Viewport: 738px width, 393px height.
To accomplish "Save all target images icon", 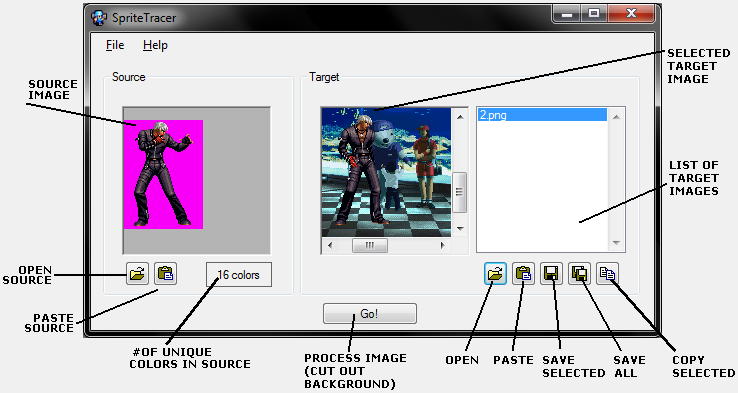I will tap(579, 273).
